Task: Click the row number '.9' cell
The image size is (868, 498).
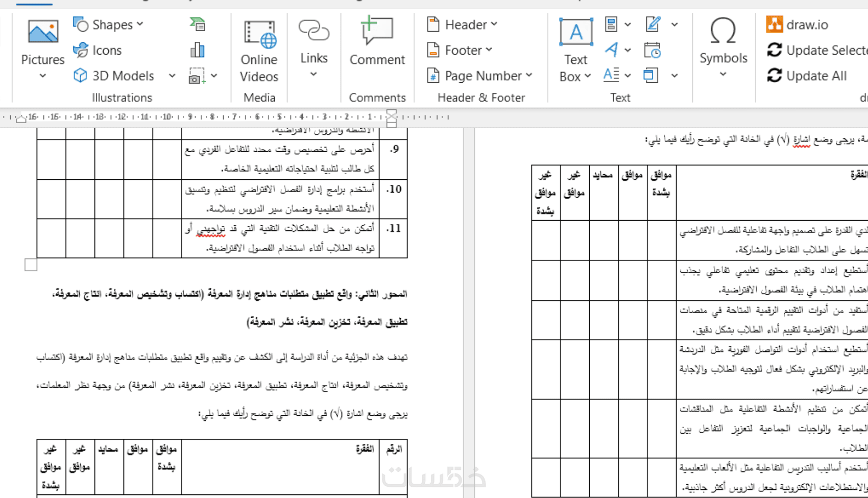Action: (x=394, y=158)
